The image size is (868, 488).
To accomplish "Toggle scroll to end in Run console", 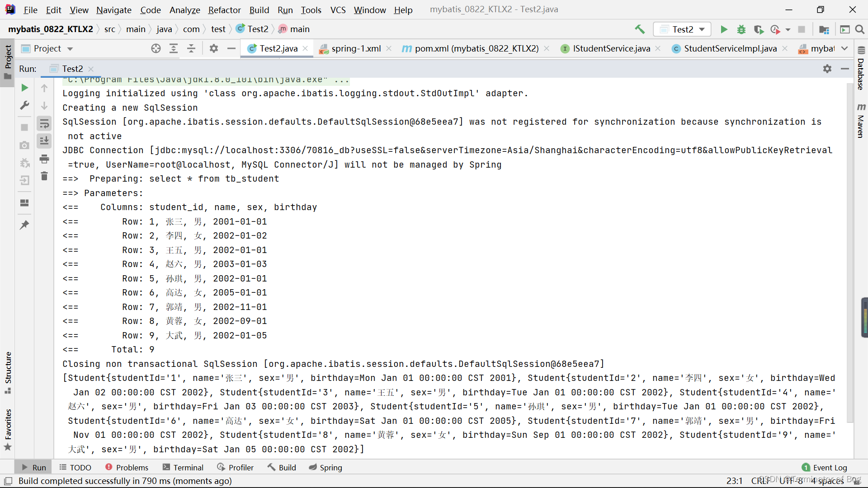I will point(44,141).
